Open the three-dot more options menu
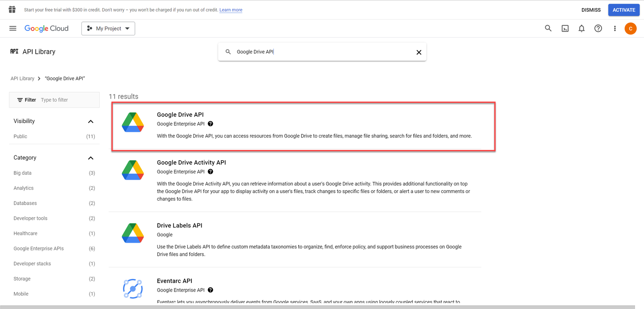The height and width of the screenshot is (309, 644). [614, 28]
